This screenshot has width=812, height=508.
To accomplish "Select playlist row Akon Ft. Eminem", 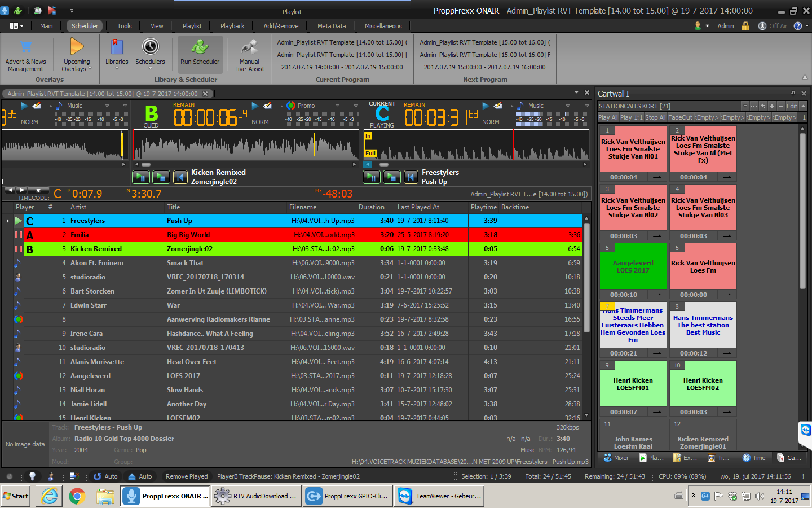I will click(x=298, y=263).
